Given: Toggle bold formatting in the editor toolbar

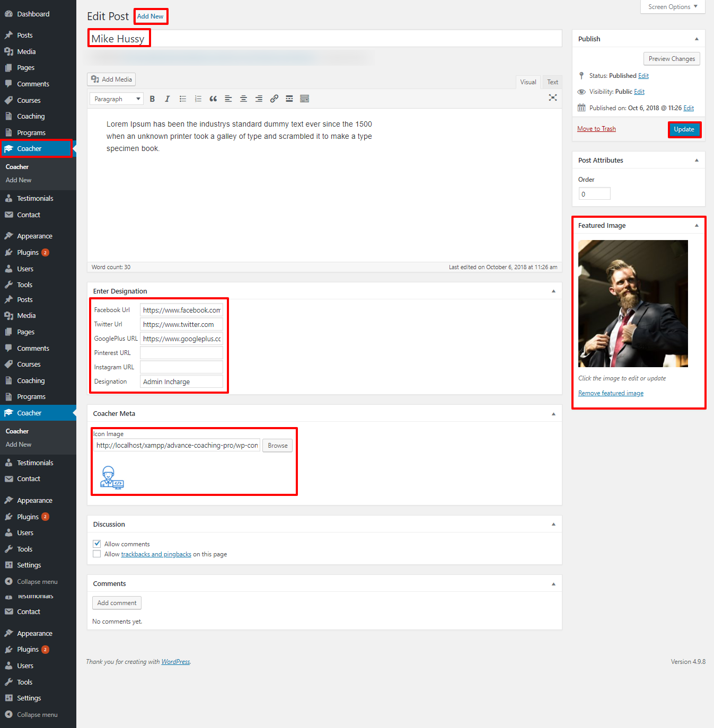Looking at the screenshot, I should (x=152, y=99).
